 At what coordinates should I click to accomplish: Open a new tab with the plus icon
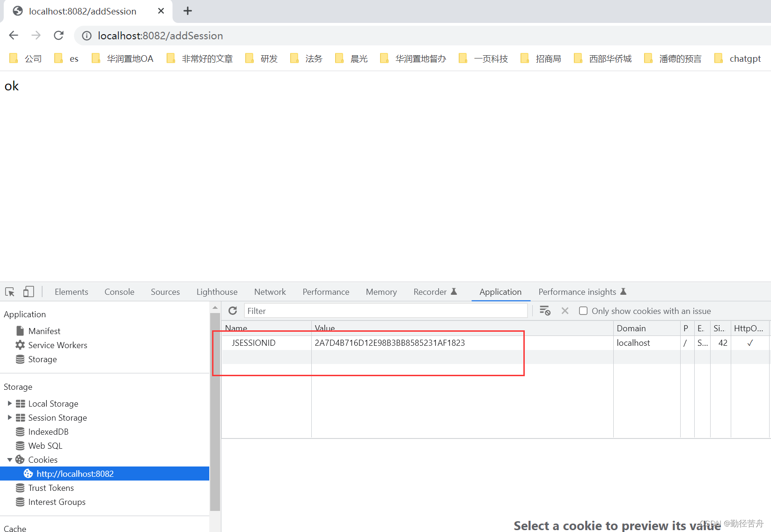[188, 11]
